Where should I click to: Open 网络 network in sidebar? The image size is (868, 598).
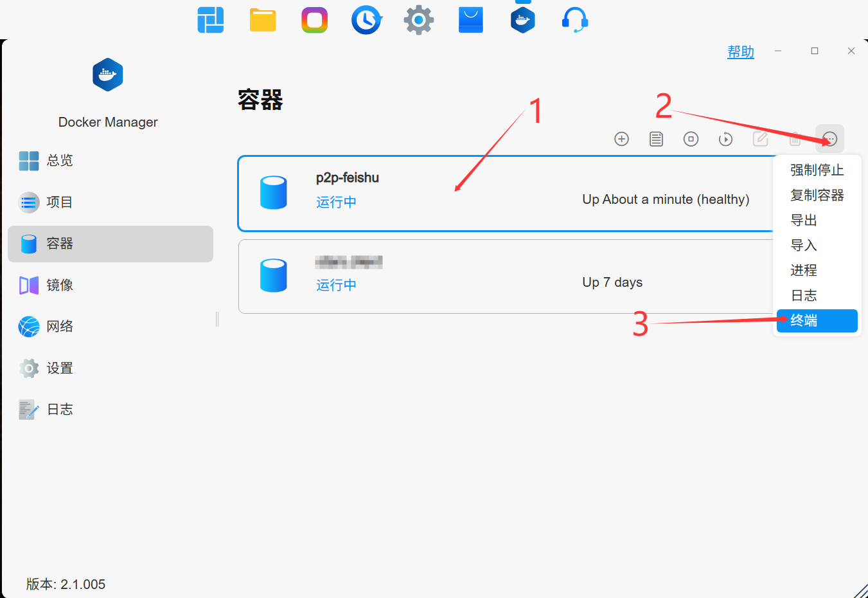click(x=111, y=327)
